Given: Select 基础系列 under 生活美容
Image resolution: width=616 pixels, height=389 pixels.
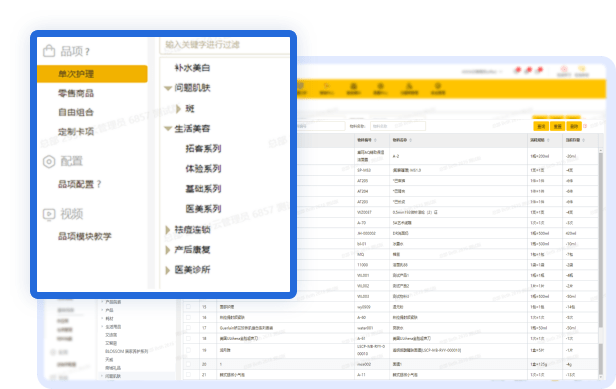Looking at the screenshot, I should [204, 189].
